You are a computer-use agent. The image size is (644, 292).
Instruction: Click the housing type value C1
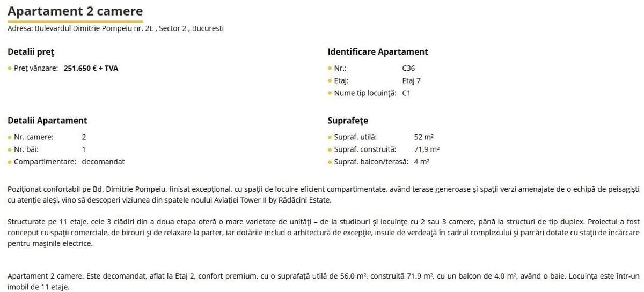click(x=406, y=93)
